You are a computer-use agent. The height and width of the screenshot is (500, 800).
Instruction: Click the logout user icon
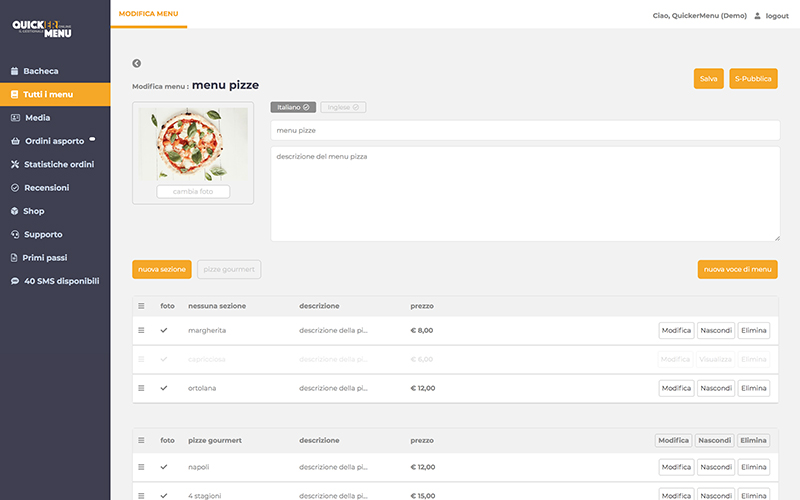click(x=757, y=16)
